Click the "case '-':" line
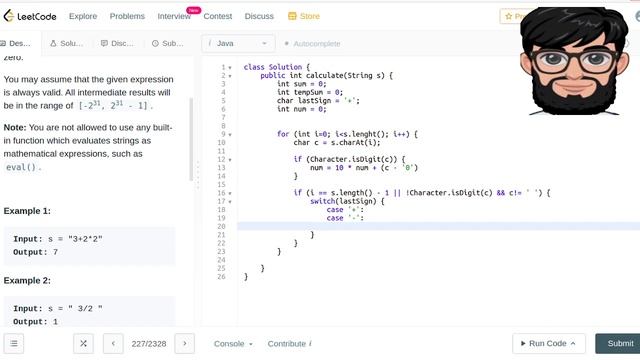640x360 pixels. [345, 218]
